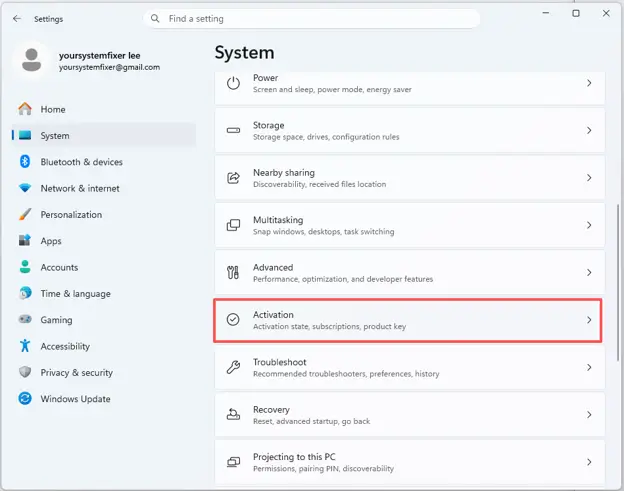Open Apps label in the sidebar
This screenshot has height=491, width=624.
click(x=51, y=241)
